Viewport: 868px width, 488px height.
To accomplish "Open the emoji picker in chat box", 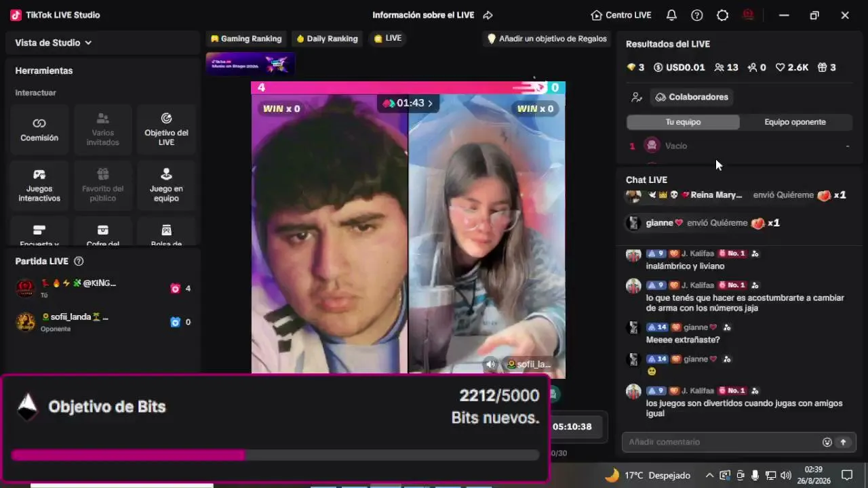I will pos(827,442).
